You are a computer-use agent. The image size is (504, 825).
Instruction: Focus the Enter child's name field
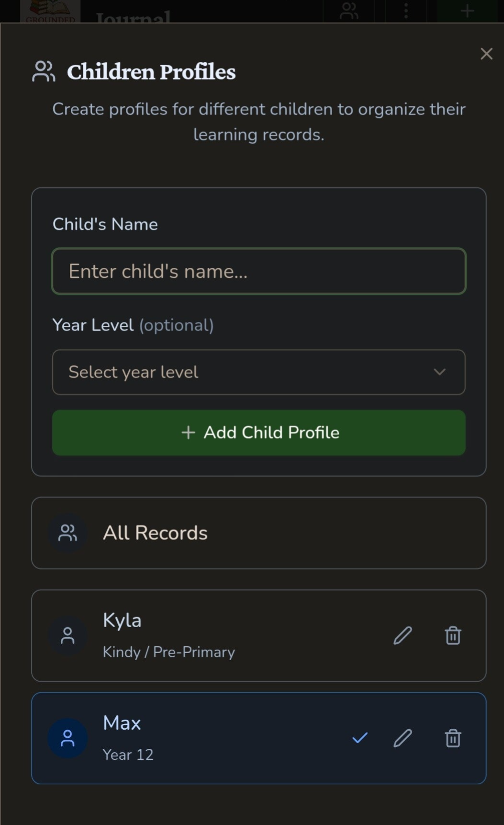[x=258, y=271]
